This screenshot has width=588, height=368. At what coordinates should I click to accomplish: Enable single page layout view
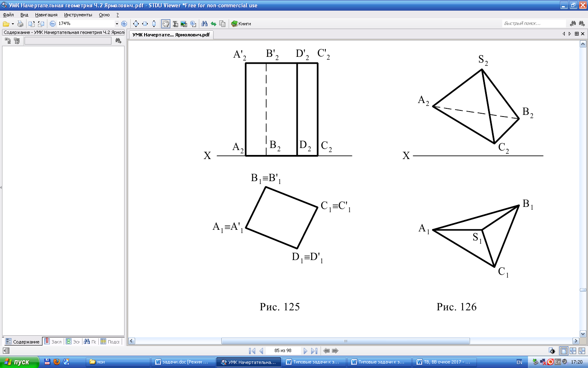tap(563, 351)
